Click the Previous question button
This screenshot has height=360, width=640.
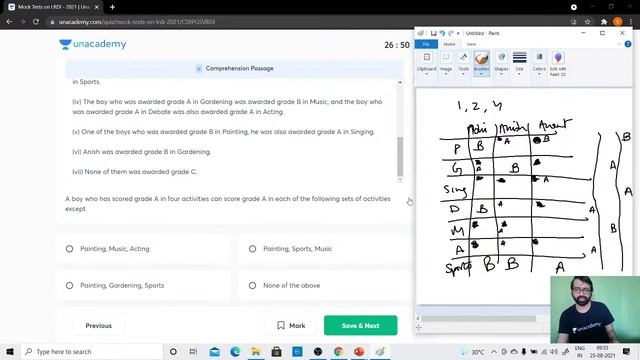[98, 326]
